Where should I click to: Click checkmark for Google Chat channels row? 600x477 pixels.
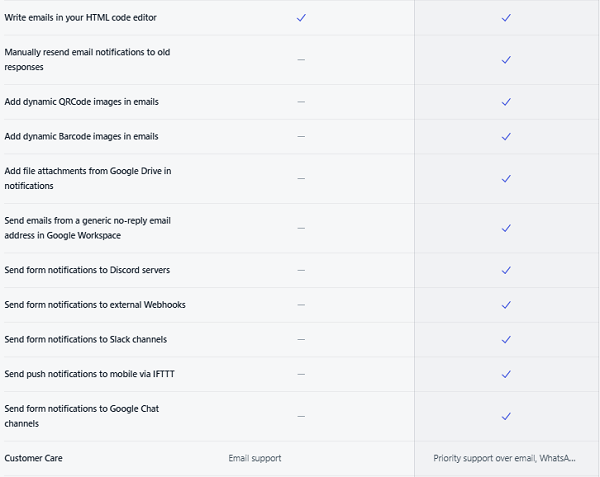click(506, 416)
